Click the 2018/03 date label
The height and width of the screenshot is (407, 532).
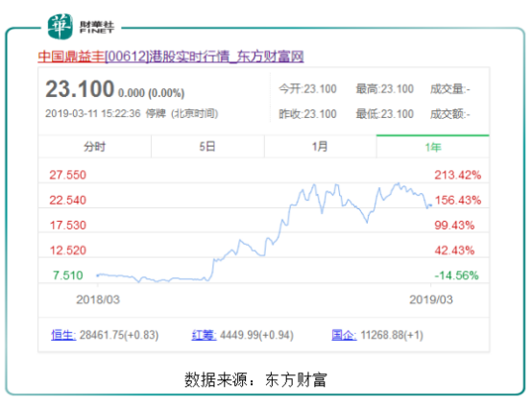pyautogui.click(x=98, y=299)
